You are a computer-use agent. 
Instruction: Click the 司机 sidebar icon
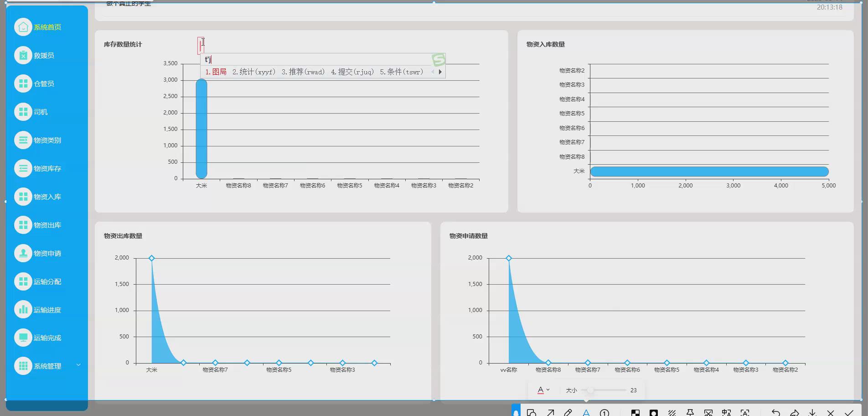tap(23, 112)
